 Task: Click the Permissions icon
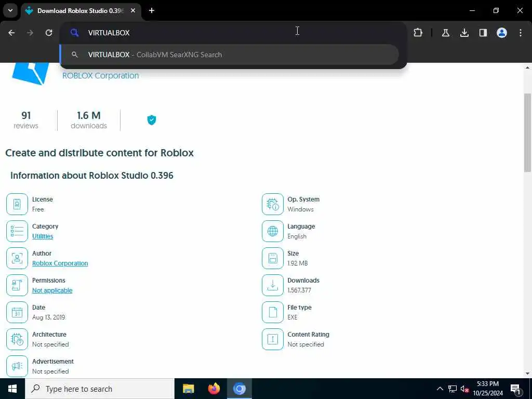[17, 285]
